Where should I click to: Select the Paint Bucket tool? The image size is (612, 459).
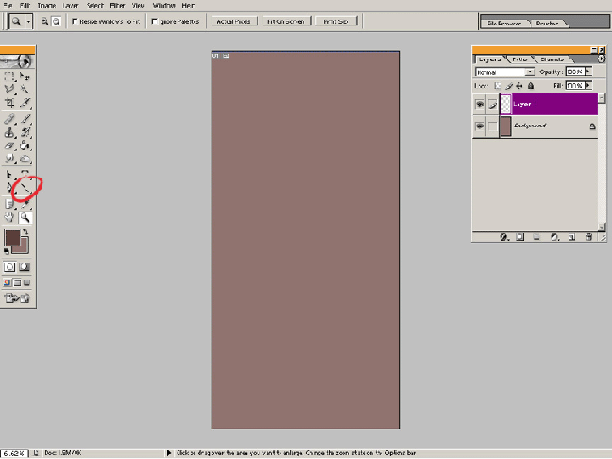(x=25, y=146)
